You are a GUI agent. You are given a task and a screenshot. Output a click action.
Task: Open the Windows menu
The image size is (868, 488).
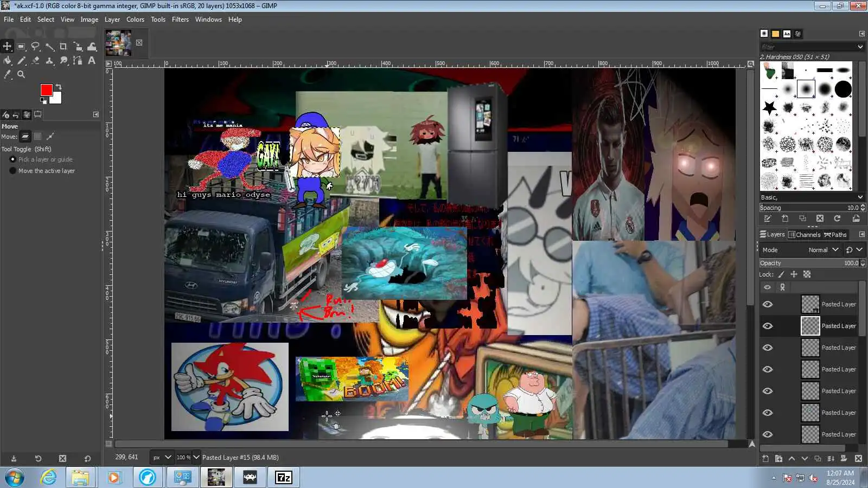[x=208, y=20]
